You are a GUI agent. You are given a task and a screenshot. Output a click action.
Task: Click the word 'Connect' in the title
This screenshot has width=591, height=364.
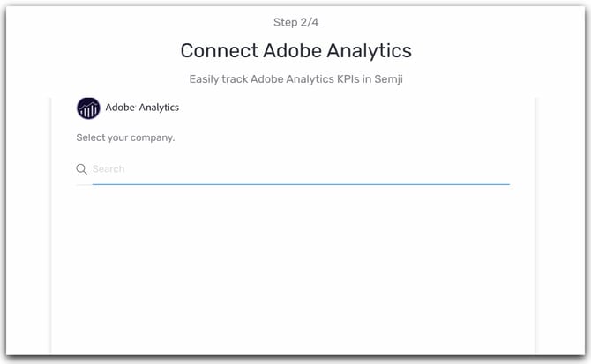[x=220, y=51]
